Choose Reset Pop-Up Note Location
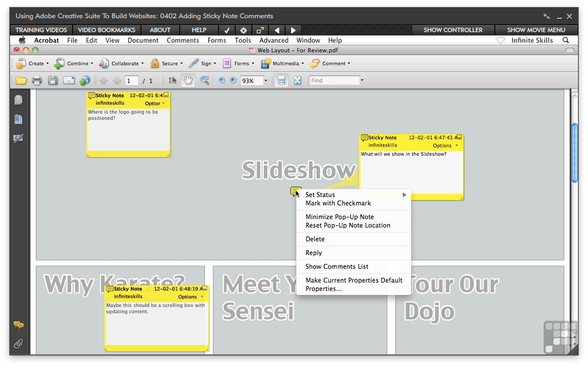Viewport: 588px width, 367px height. click(x=353, y=225)
